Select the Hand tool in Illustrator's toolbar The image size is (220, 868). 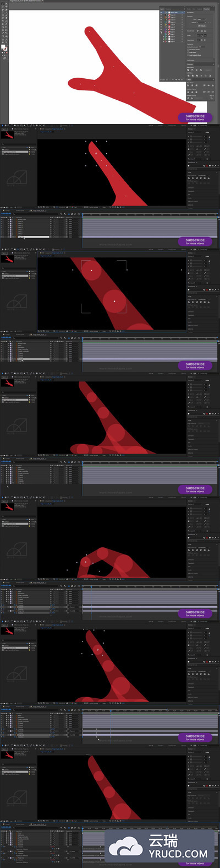(x=3, y=42)
